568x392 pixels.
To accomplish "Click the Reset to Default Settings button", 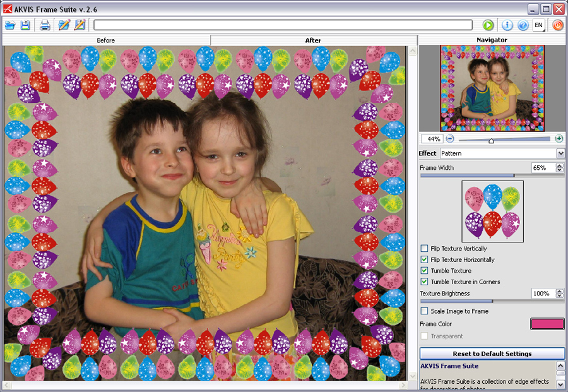I will click(492, 353).
